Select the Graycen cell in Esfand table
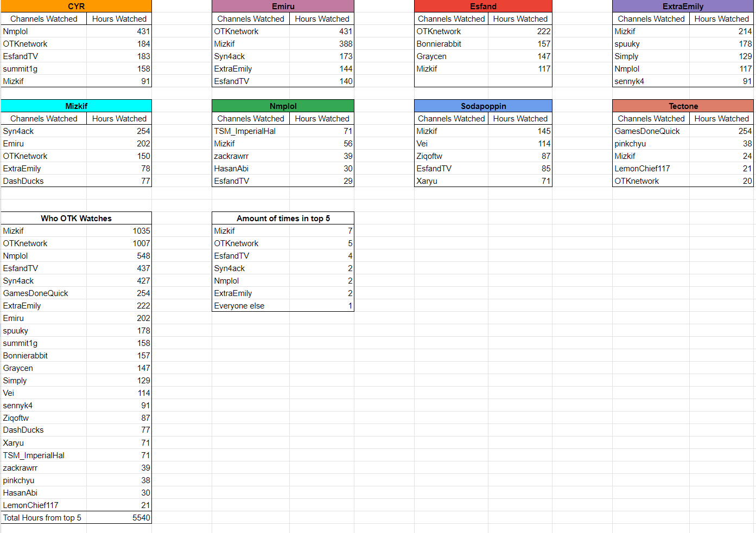 coord(451,56)
